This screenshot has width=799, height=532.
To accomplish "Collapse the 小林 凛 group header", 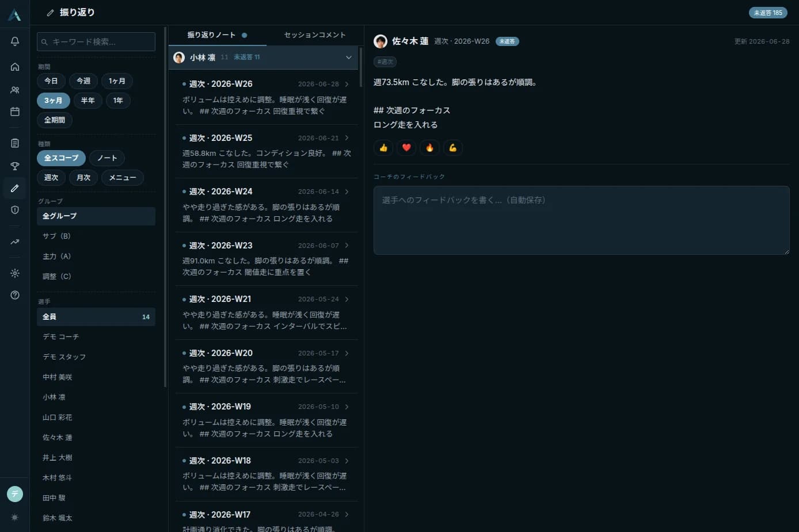I will pos(263,58).
